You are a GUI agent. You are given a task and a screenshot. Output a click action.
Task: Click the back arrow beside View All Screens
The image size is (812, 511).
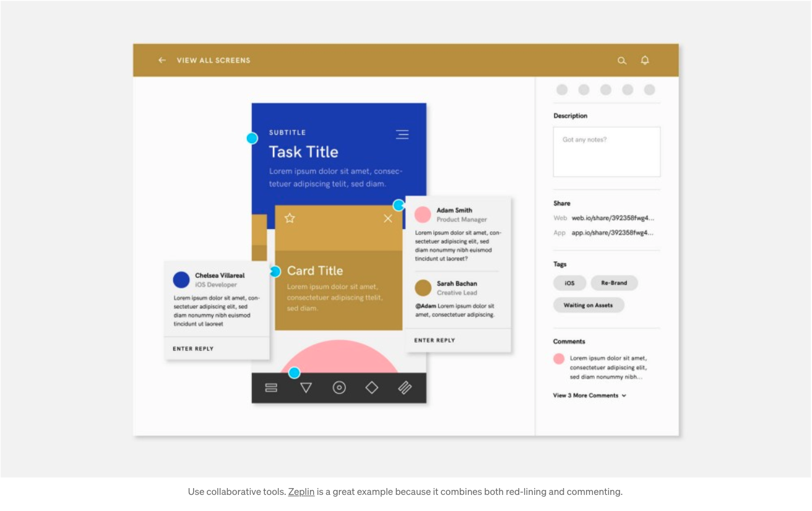162,60
